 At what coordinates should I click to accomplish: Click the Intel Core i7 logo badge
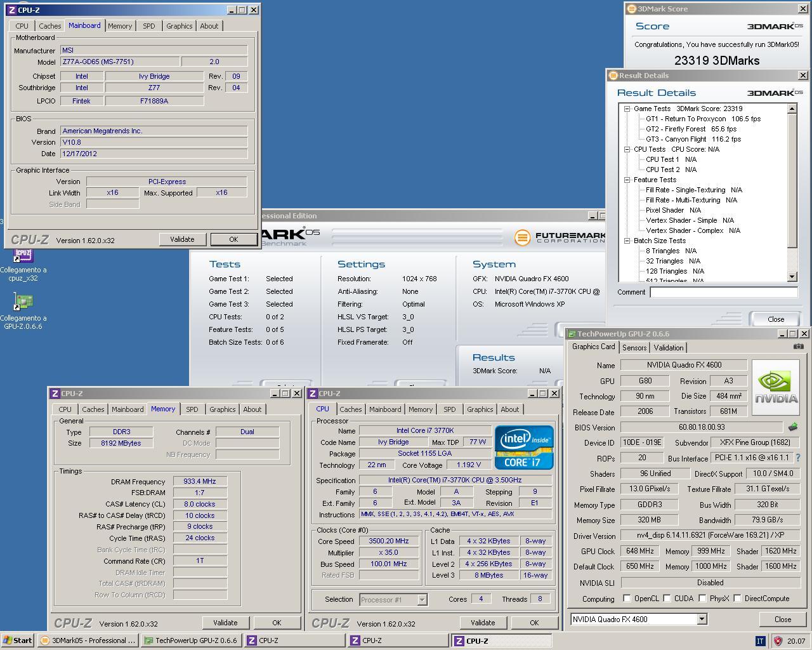(524, 448)
